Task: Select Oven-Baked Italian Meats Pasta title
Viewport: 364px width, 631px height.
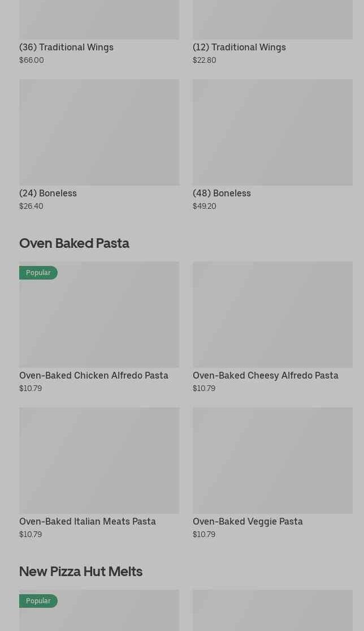Action: (88, 521)
